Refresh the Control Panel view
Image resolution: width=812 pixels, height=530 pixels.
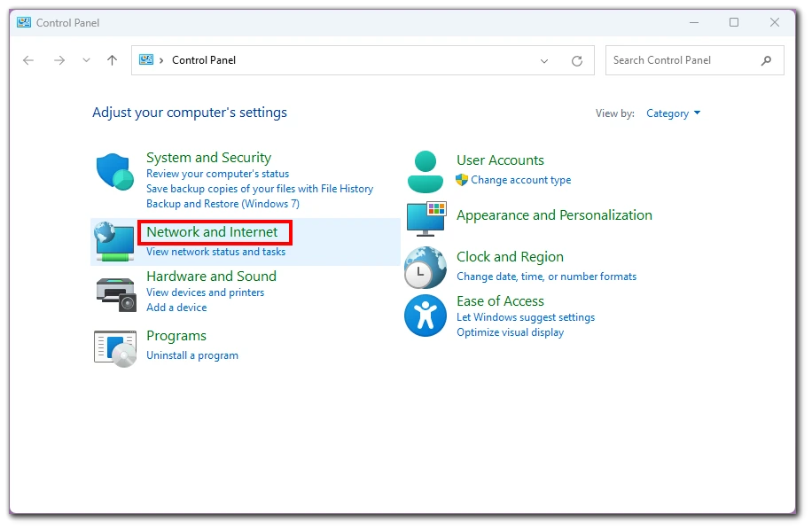577,61
